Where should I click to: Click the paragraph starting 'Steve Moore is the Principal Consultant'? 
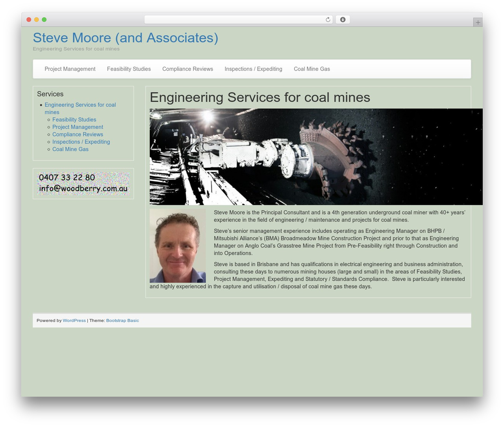[x=339, y=216]
